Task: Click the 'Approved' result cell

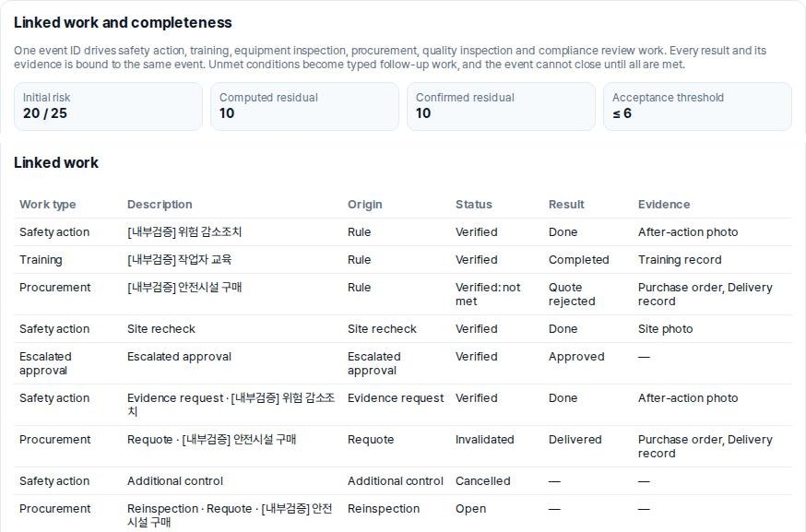Action: pos(576,357)
